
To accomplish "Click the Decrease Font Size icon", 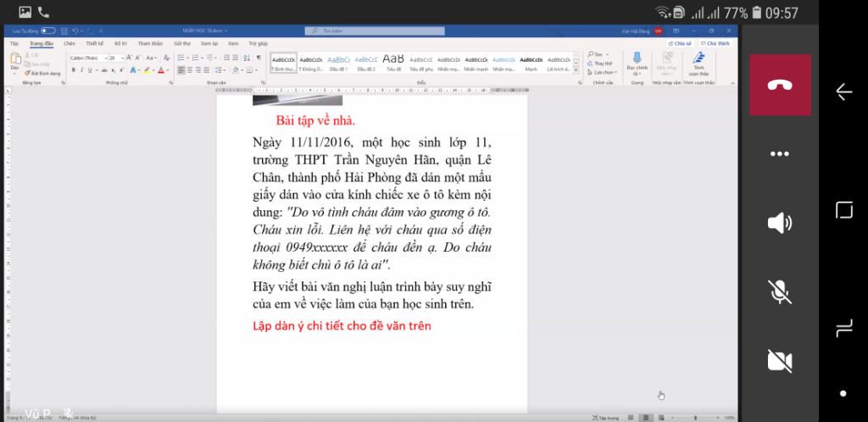I will 137,58.
